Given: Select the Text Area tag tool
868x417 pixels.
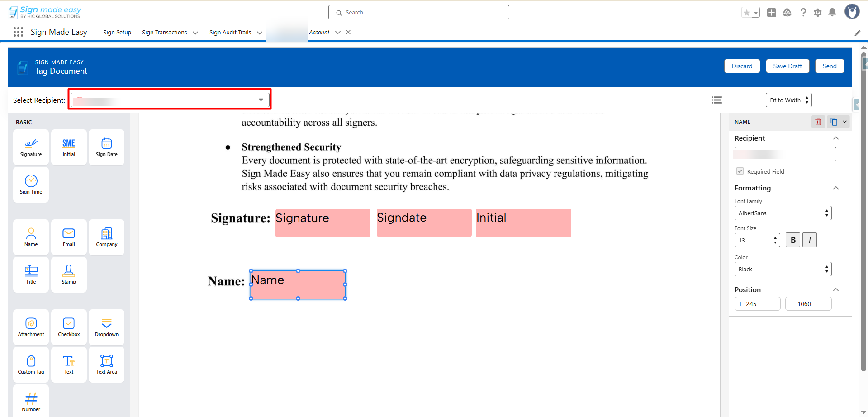Looking at the screenshot, I should tap(107, 365).
